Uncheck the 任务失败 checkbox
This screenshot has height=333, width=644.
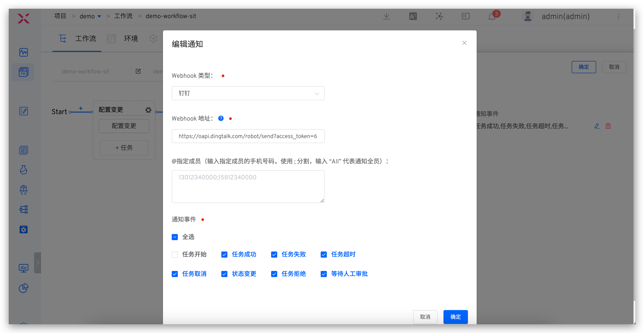pos(274,254)
